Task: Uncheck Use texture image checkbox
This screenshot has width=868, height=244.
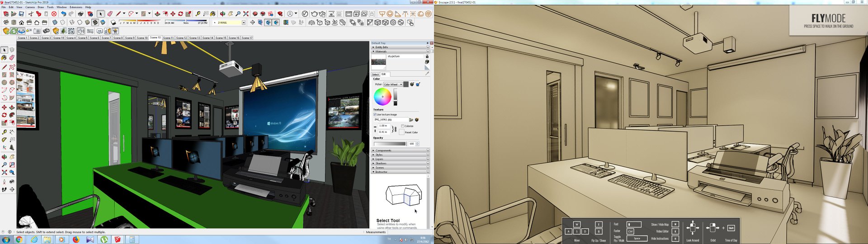Action: click(x=375, y=115)
